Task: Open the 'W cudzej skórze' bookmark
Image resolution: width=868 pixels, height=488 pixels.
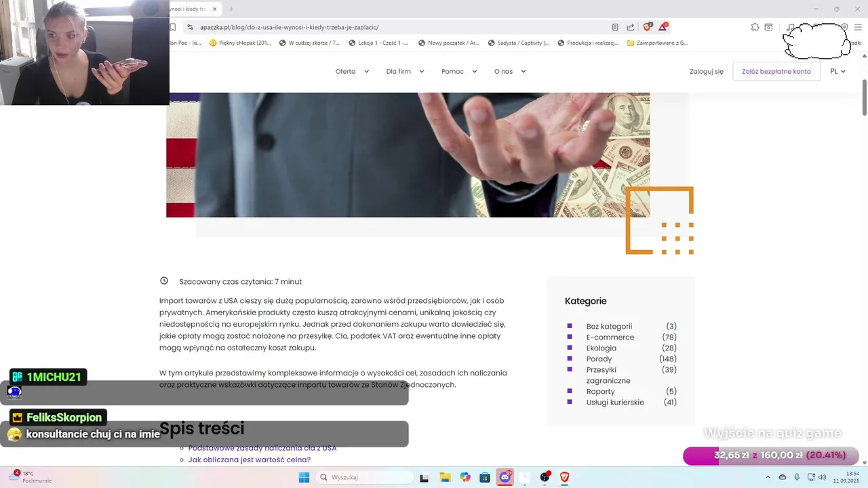Action: click(x=309, y=43)
